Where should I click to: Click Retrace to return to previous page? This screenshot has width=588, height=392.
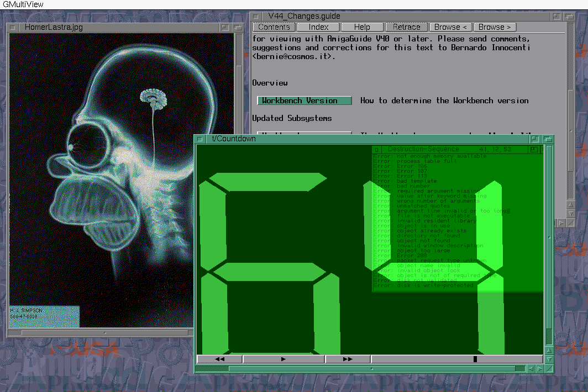[x=406, y=27]
